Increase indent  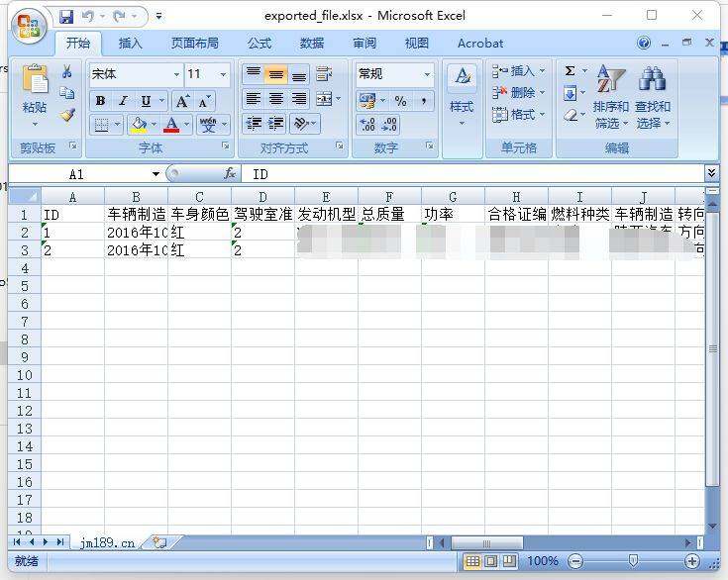pyautogui.click(x=276, y=124)
